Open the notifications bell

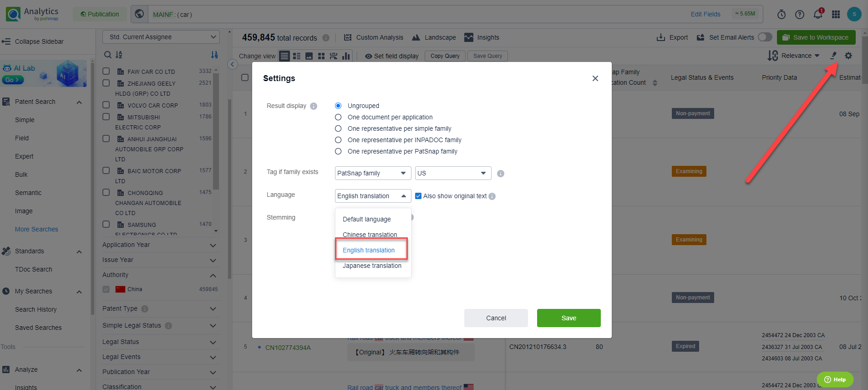[818, 15]
